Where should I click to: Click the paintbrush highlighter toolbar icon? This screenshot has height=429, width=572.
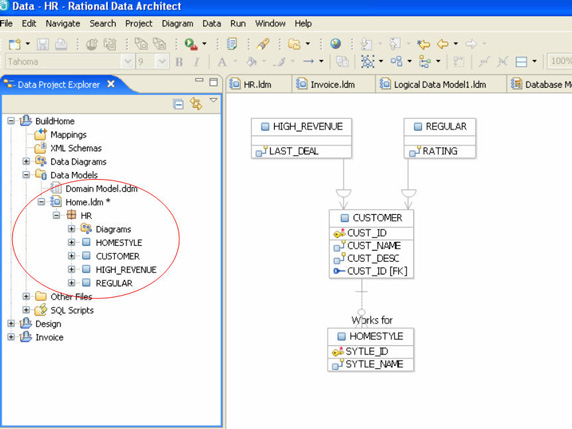[x=263, y=44]
